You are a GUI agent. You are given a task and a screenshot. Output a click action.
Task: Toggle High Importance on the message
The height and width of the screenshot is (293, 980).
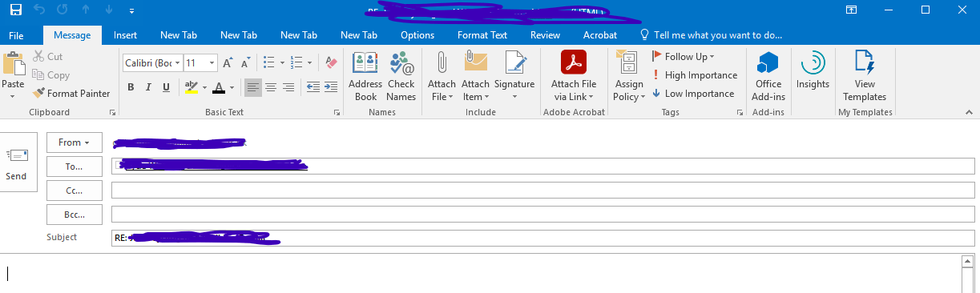coord(695,75)
